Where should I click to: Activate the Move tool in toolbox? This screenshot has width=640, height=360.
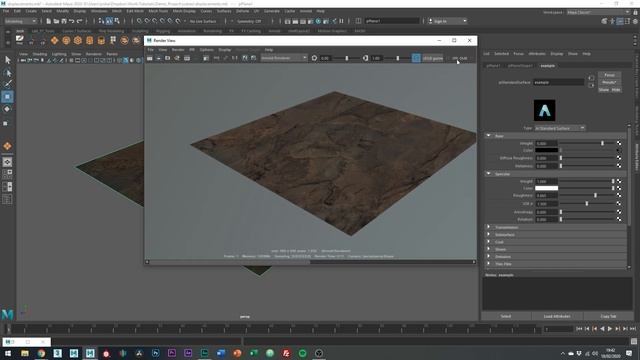[7, 97]
